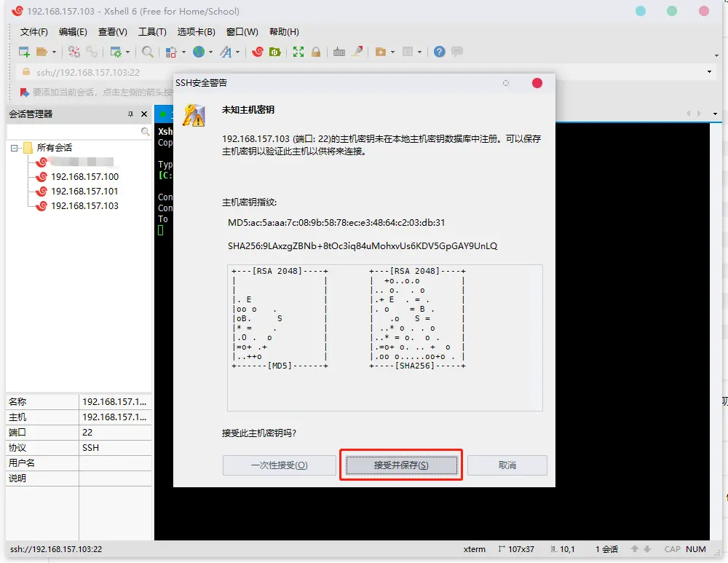Click the status bar down arrow icon
This screenshot has height=563, width=728.
click(x=647, y=549)
